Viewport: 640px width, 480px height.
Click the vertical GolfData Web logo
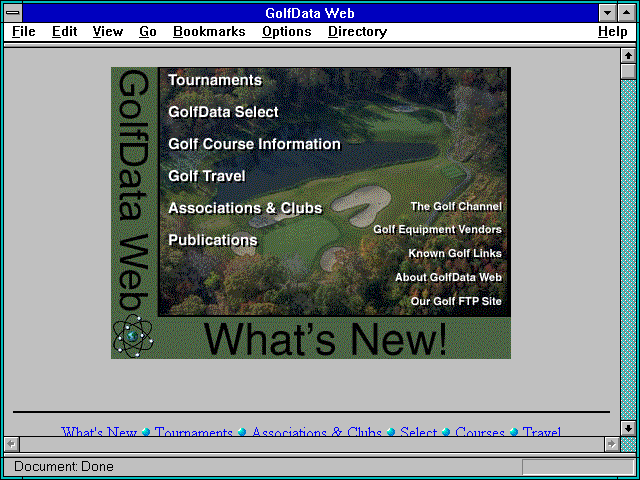[x=133, y=190]
